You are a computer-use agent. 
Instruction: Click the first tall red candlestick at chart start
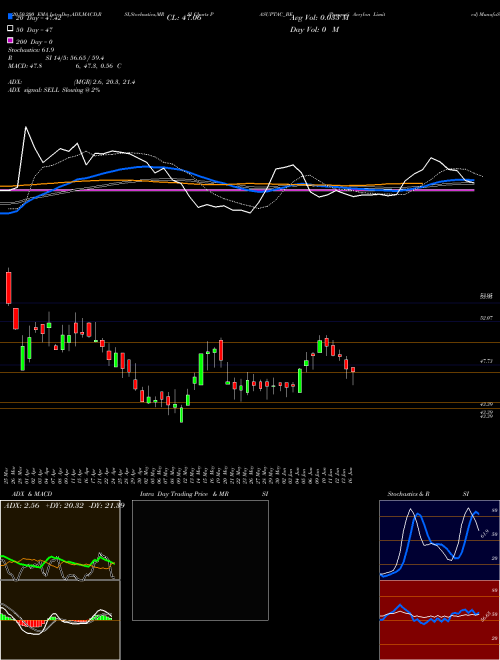click(8, 288)
